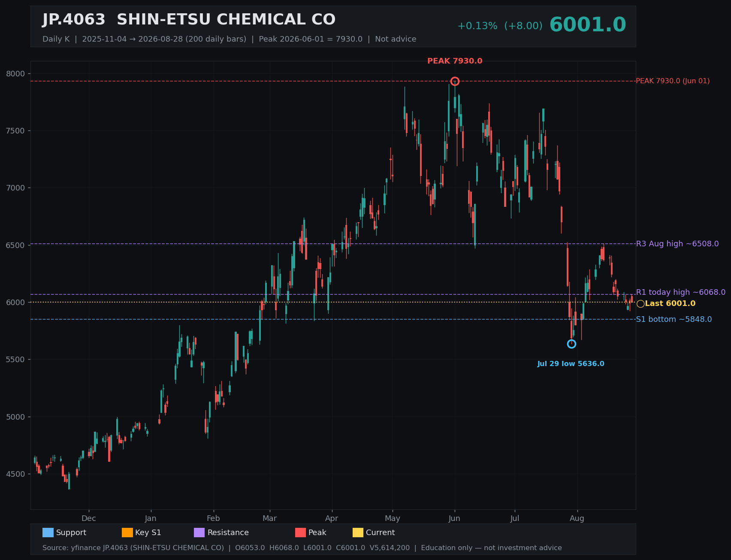Click the yellow Current legend swatch
The height and width of the screenshot is (560, 731).
tap(358, 533)
